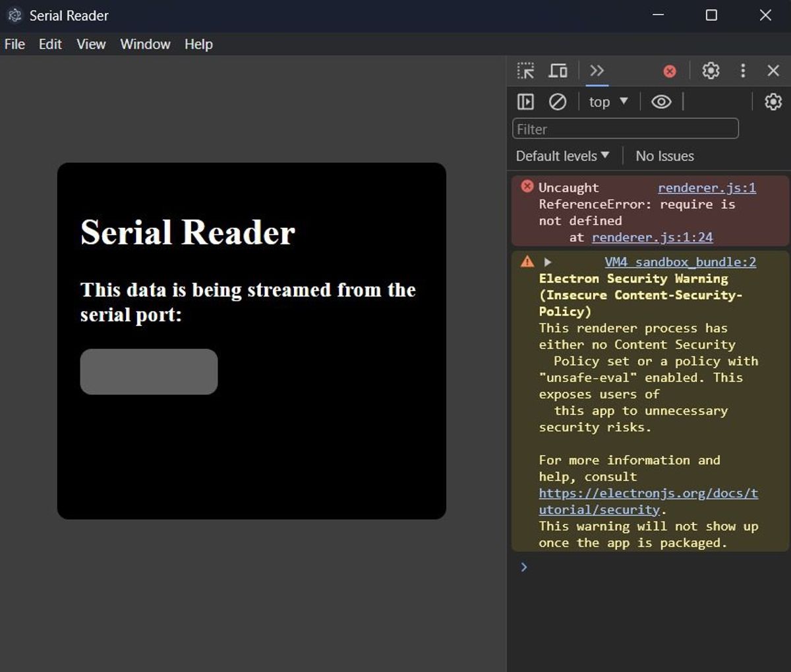Open renderer.js:1:24 stack trace link

point(652,237)
